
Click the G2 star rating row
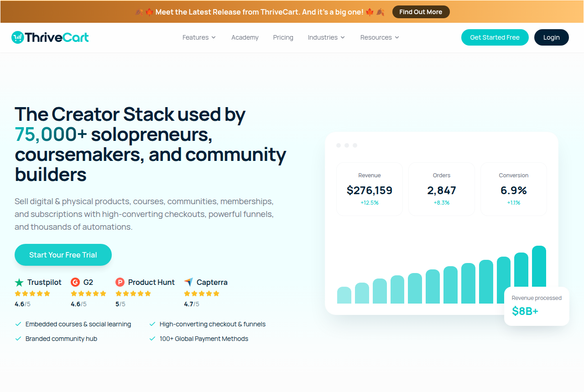[89, 294]
